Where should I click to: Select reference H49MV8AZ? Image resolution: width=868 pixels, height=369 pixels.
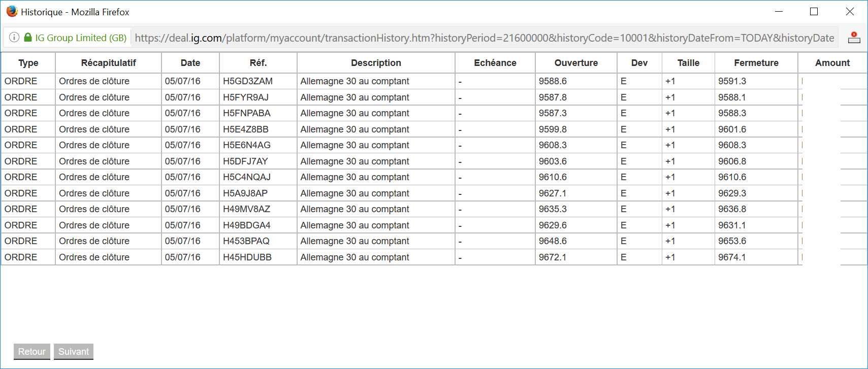coord(247,209)
